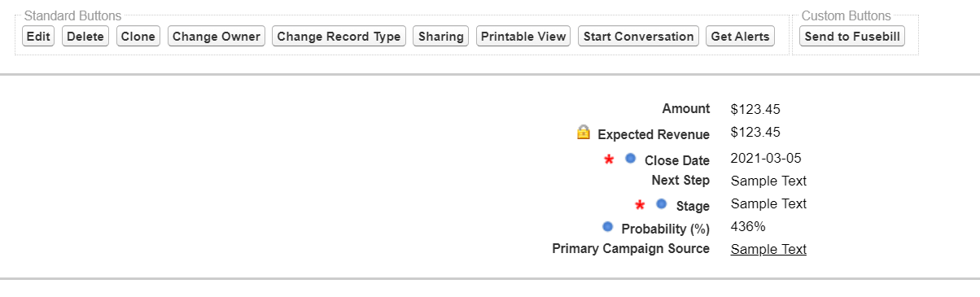
Task: Open the Printable View
Action: pos(523,37)
